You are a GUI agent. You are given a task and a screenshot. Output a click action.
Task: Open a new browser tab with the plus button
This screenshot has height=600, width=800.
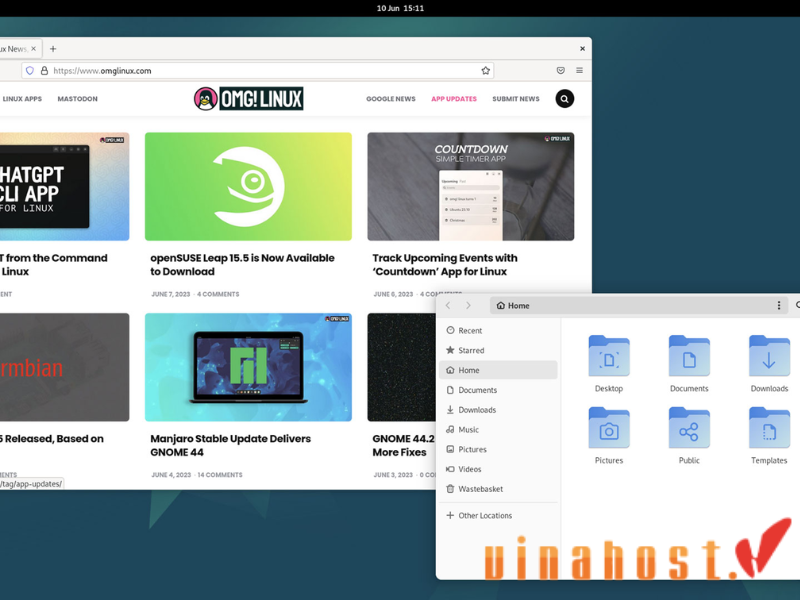click(x=53, y=49)
